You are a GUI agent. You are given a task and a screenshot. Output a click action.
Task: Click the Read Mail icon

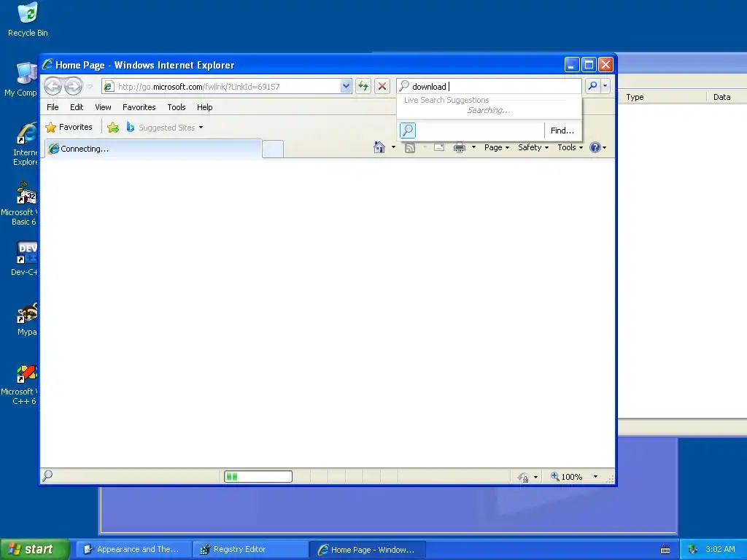point(439,147)
